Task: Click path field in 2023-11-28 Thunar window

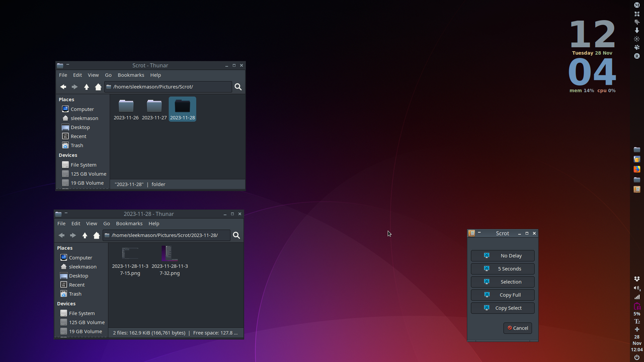Action: coord(167,235)
